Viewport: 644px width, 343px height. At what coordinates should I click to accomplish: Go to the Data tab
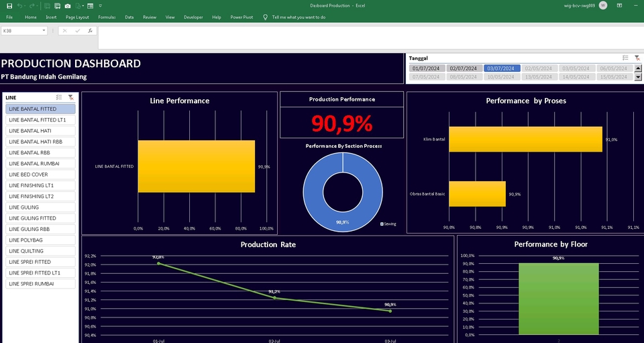[129, 17]
